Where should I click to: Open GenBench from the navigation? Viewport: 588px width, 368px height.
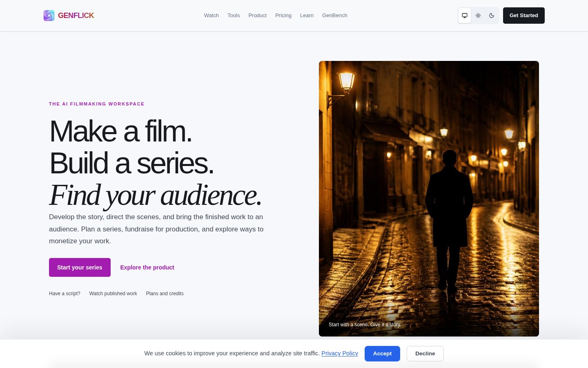[335, 16]
